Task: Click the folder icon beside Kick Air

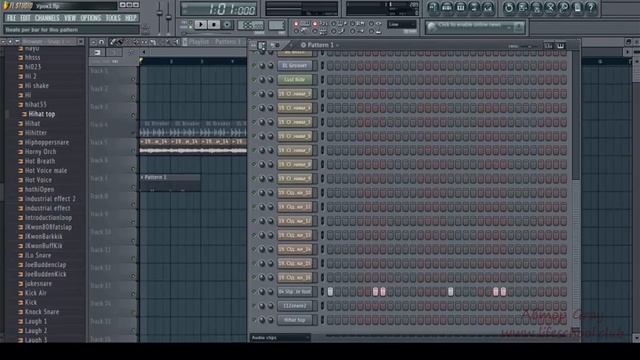Action: (20, 293)
